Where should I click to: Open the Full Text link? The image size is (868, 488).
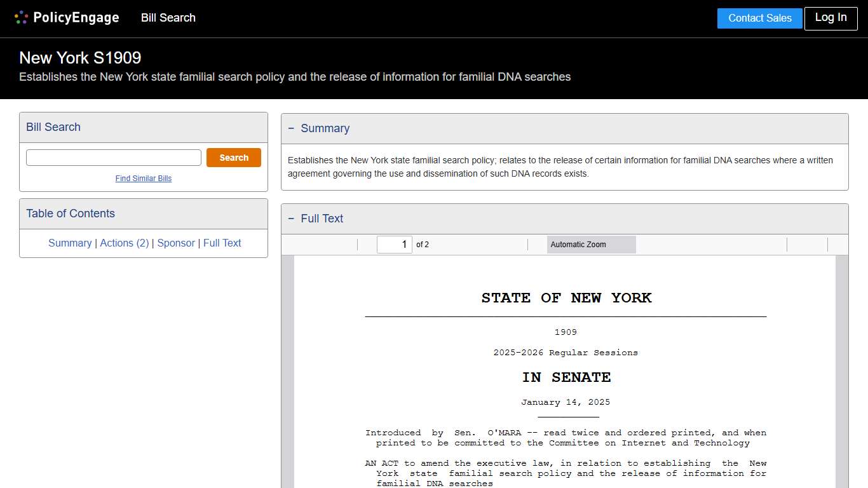point(222,243)
